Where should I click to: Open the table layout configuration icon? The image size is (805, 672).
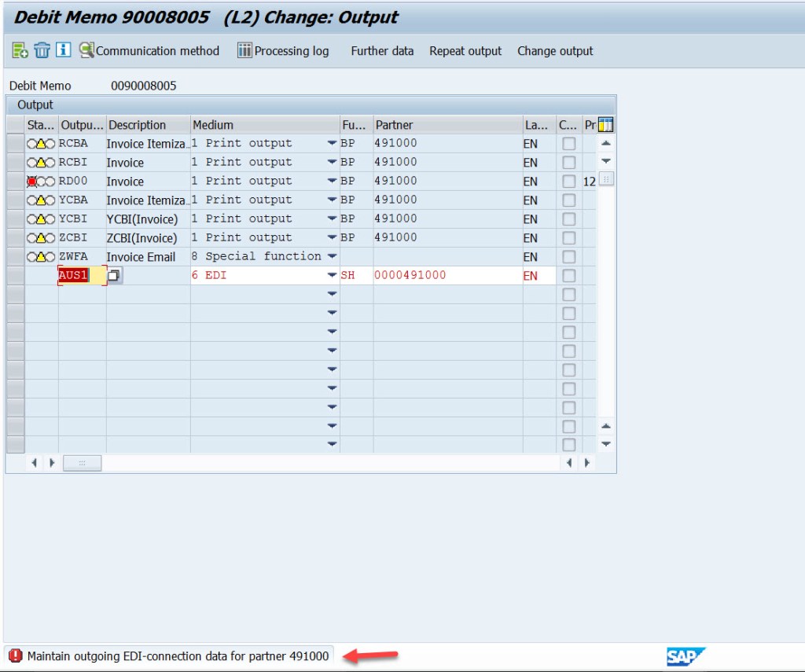[x=604, y=124]
